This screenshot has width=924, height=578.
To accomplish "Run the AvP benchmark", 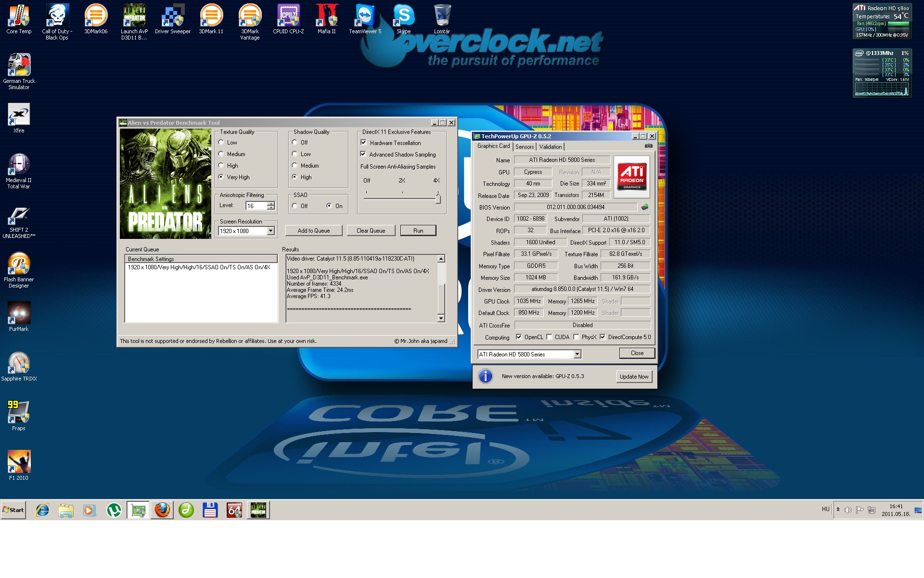I will 418,231.
